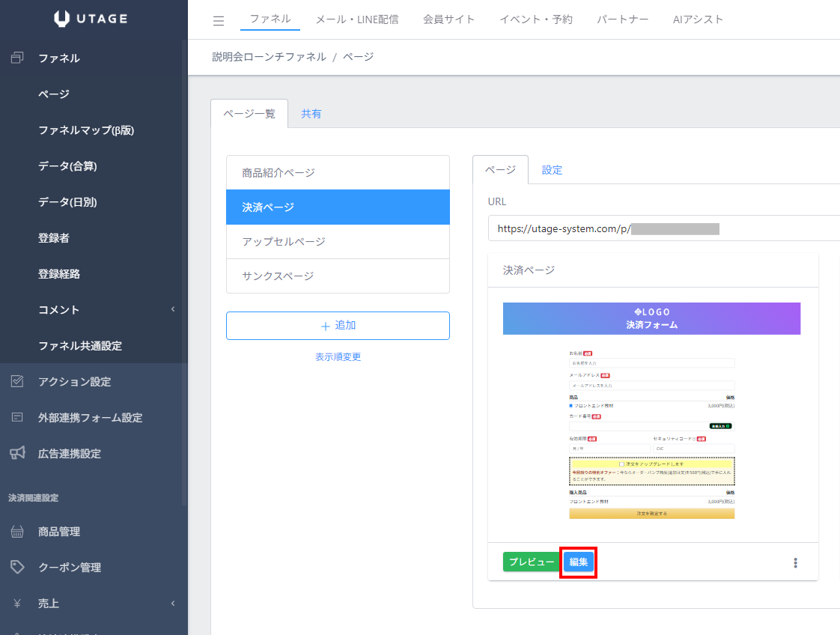Screen dimensions: 840x635
Task: Click the external form settings icon
Action: (x=17, y=417)
